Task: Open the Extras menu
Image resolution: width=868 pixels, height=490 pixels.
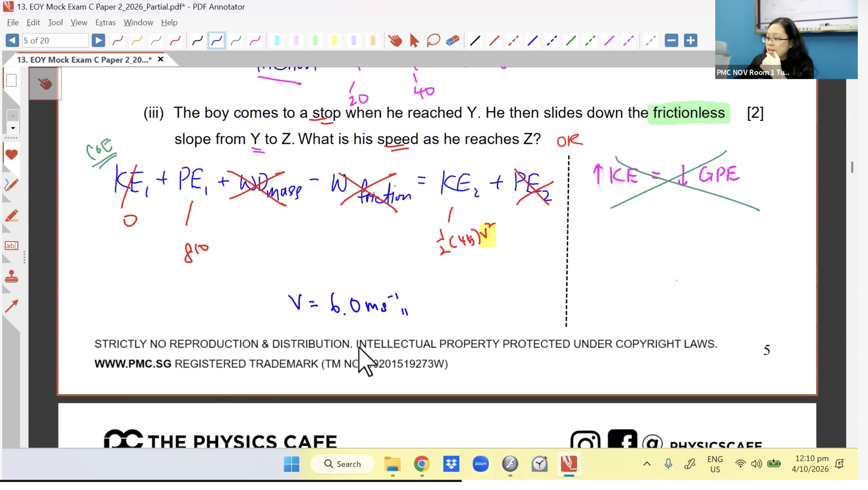Action: (105, 22)
